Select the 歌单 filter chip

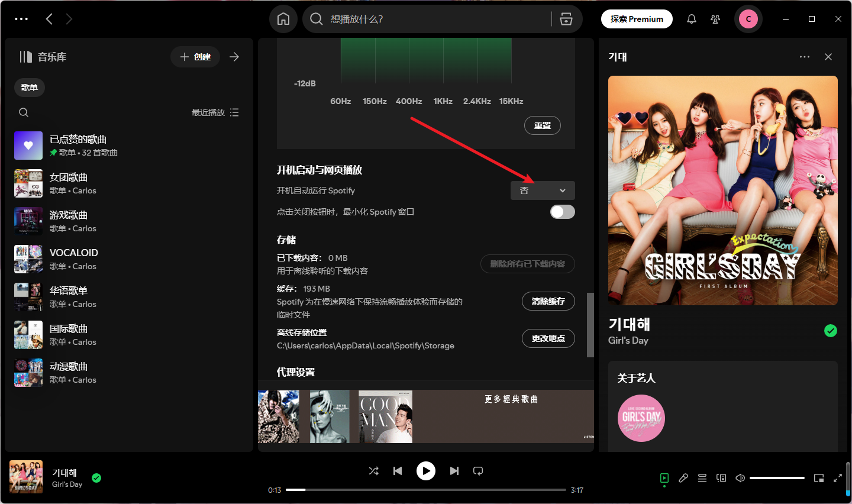(x=30, y=88)
